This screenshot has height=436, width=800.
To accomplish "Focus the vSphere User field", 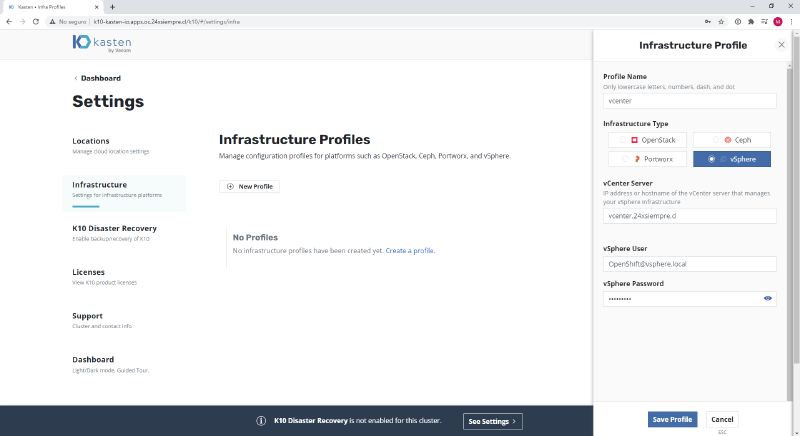I will pyautogui.click(x=689, y=264).
